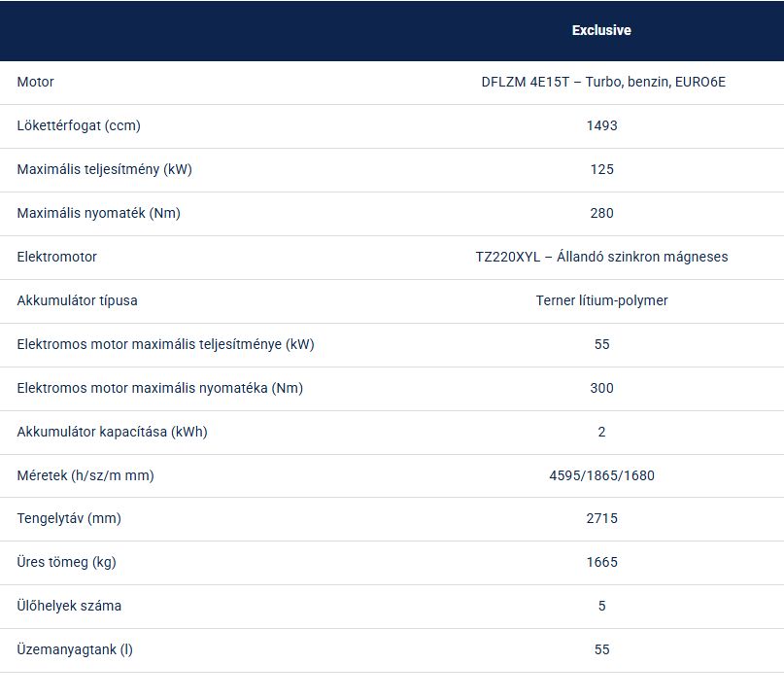Select the "Üres tömeg (kg)" label

[x=66, y=562]
